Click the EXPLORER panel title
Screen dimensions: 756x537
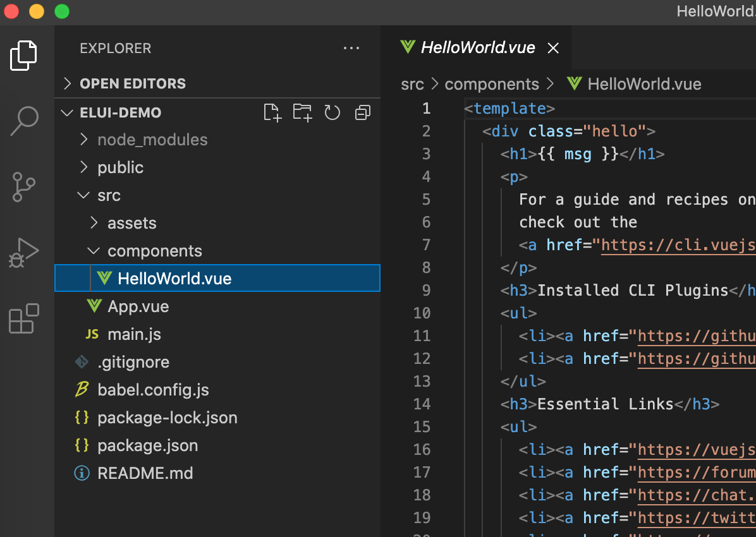(115, 48)
